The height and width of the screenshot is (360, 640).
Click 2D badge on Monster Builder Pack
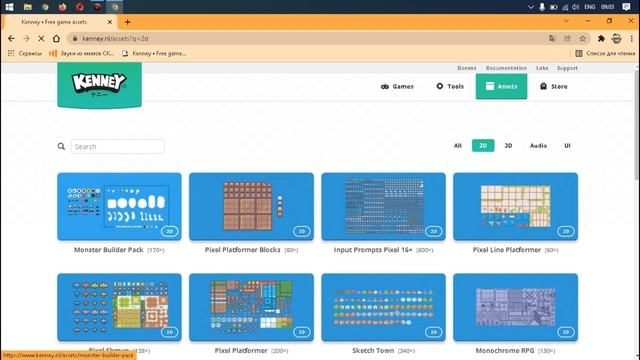[x=169, y=231]
